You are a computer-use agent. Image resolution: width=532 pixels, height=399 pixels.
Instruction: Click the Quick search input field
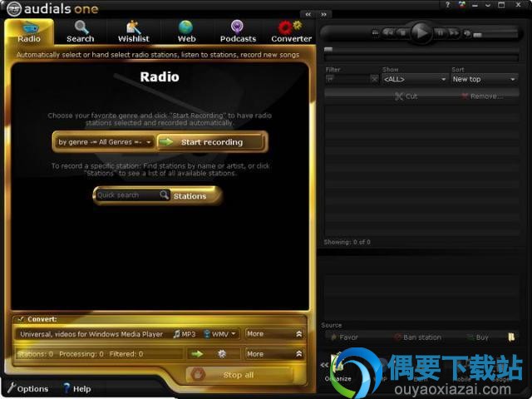127,195
